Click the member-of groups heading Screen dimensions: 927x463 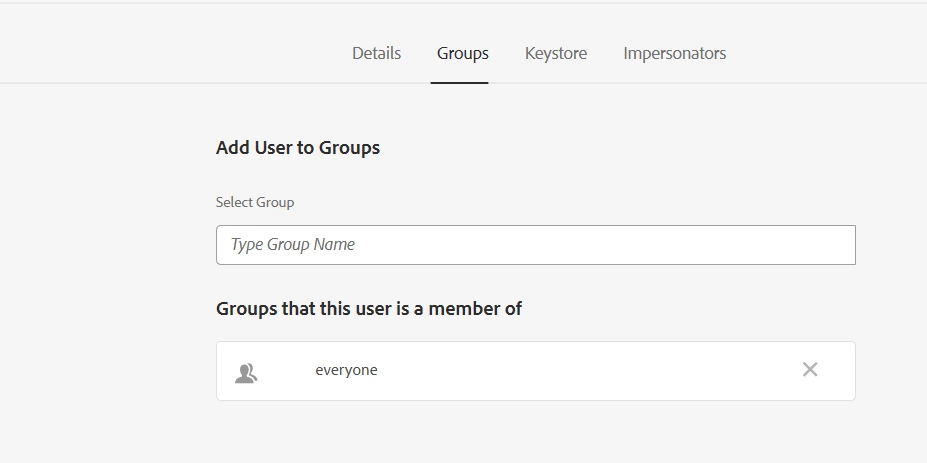pos(369,309)
